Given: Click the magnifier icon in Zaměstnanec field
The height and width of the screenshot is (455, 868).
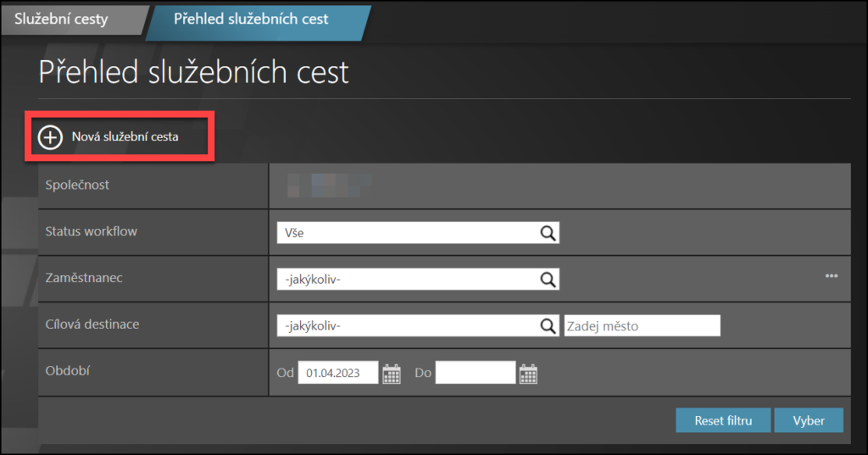Looking at the screenshot, I should (x=548, y=279).
